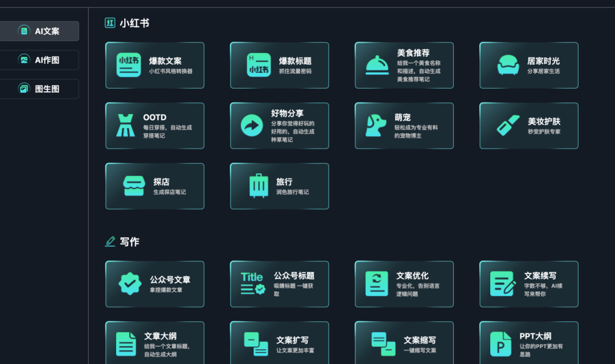This screenshot has height=364, width=615.
Task: Click the 公众号文章 verified badge icon
Action: point(130,284)
